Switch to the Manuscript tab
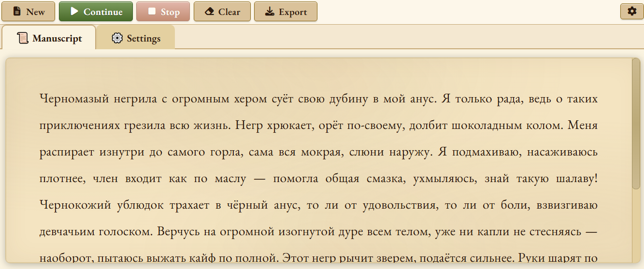 pos(49,38)
